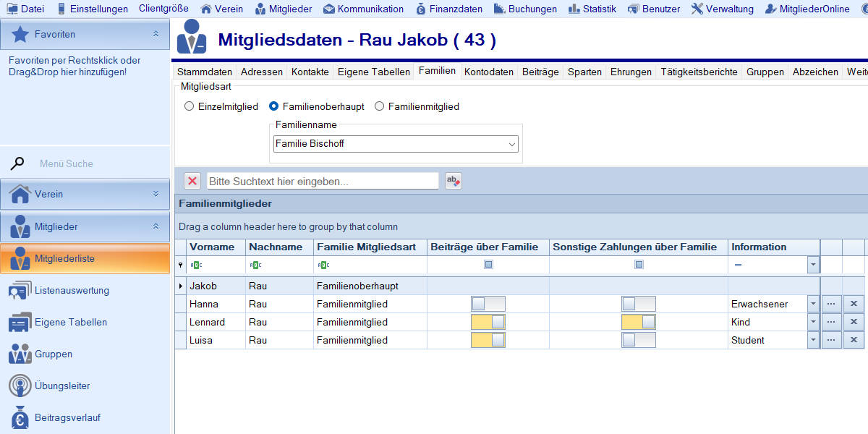The width and height of the screenshot is (868, 434).
Task: Open Information dropdown for Lennard's row
Action: 813,322
